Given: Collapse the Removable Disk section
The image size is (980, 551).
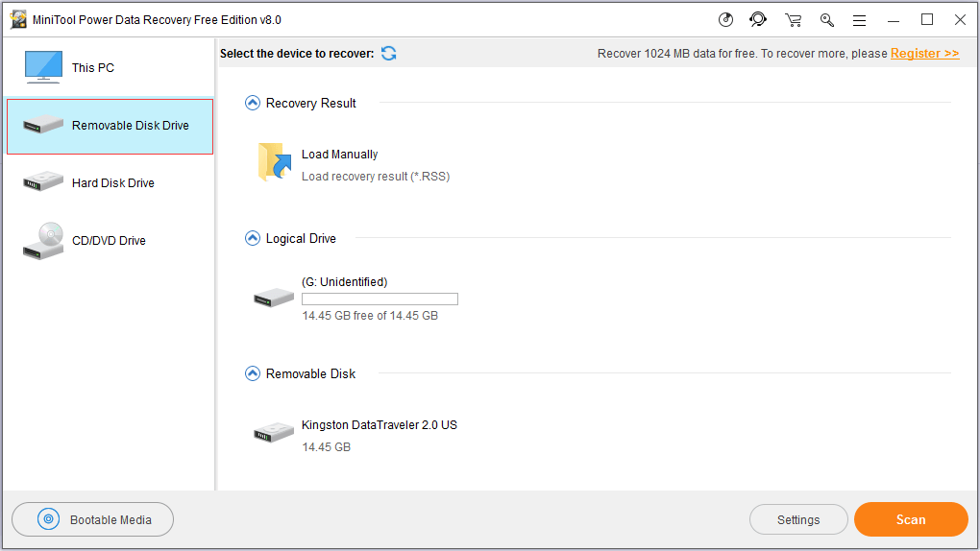Looking at the screenshot, I should coord(253,373).
